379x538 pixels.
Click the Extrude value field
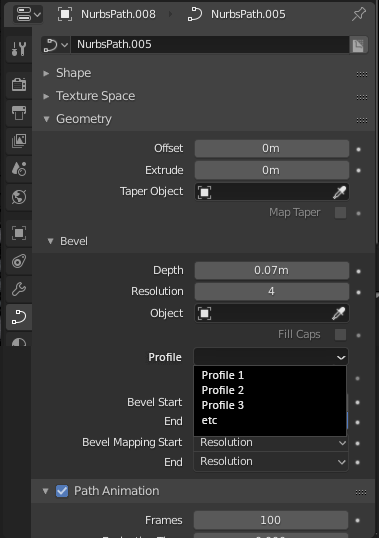(272, 170)
